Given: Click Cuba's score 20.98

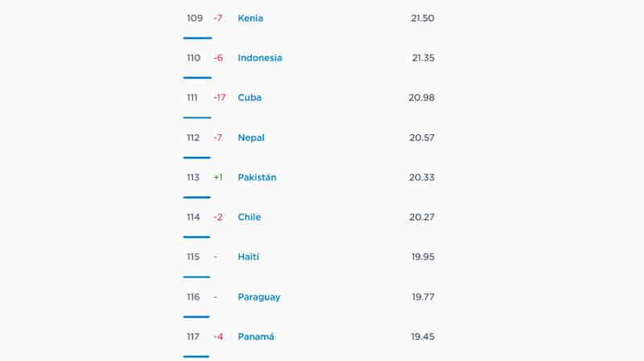Looking at the screenshot, I should 422,97.
